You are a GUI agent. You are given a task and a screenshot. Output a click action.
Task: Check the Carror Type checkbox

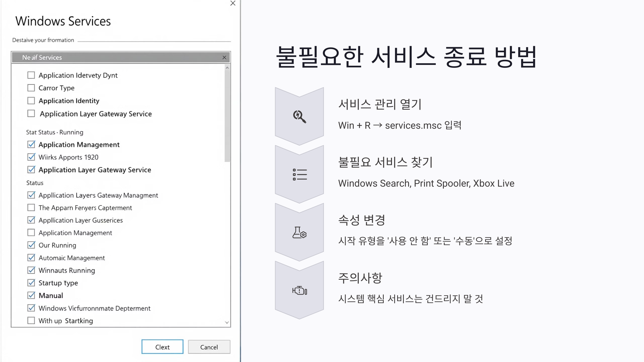(x=31, y=88)
